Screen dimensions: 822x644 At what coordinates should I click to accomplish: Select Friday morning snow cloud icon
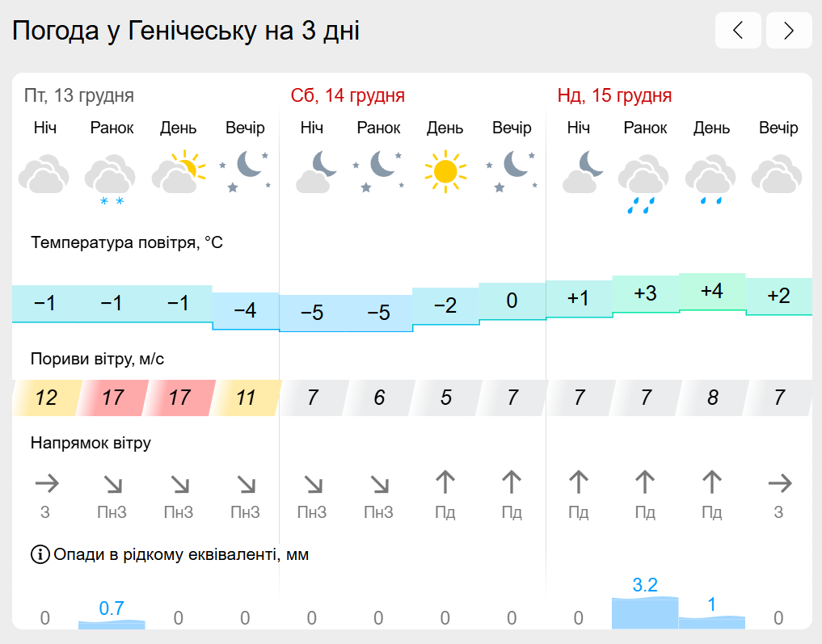[x=111, y=179]
